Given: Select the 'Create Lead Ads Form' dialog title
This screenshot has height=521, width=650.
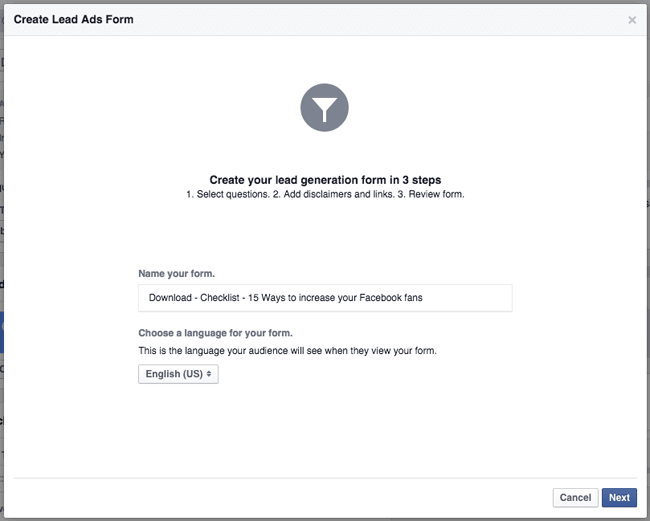Looking at the screenshot, I should pos(74,19).
